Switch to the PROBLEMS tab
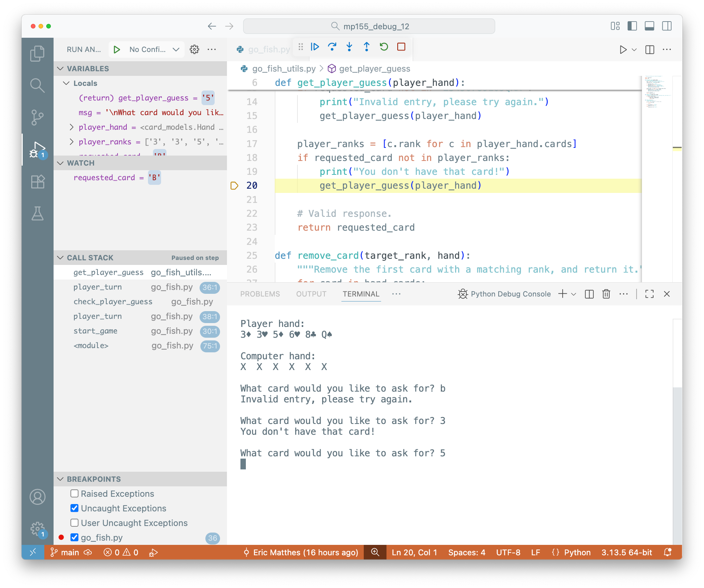This screenshot has height=588, width=704. pos(260,294)
